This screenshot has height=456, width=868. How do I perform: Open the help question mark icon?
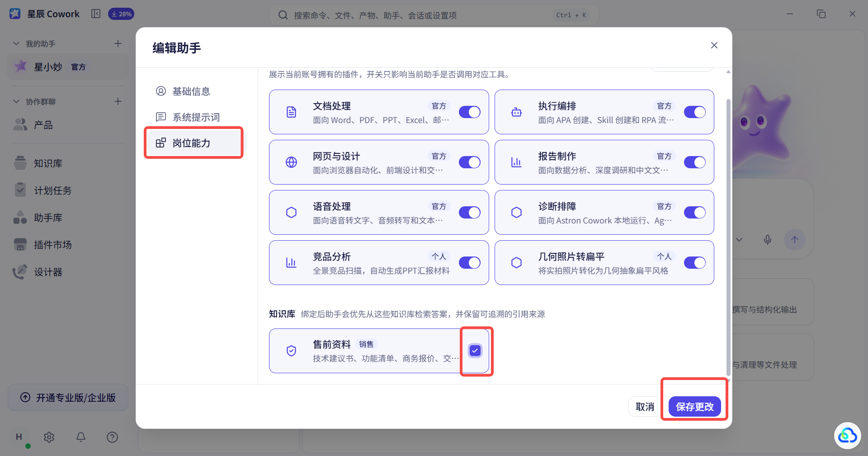[x=112, y=437]
